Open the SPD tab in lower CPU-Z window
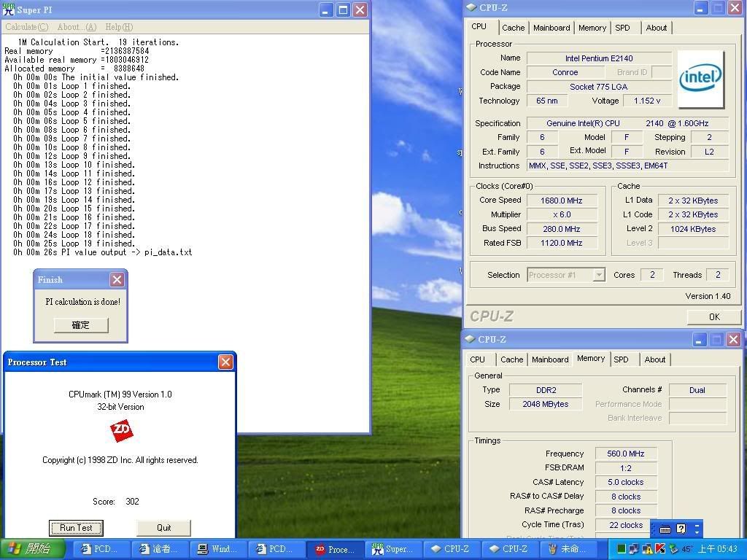747x560 pixels. tap(621, 359)
